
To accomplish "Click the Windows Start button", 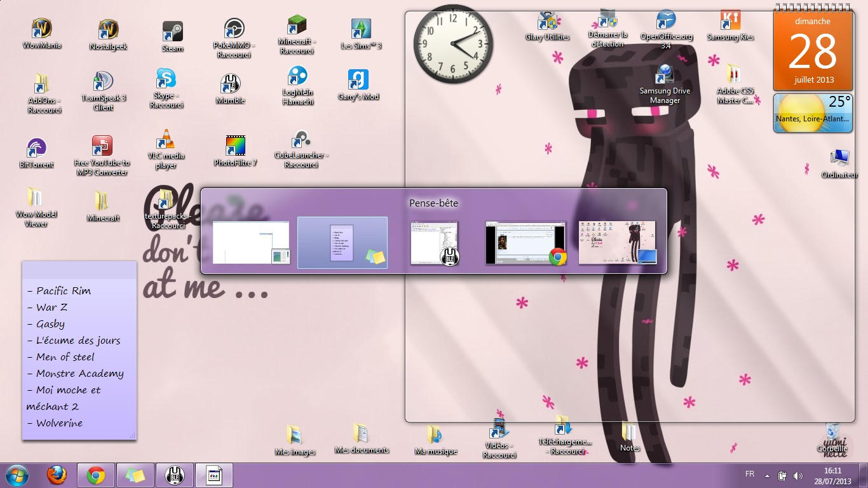I will pyautogui.click(x=17, y=475).
